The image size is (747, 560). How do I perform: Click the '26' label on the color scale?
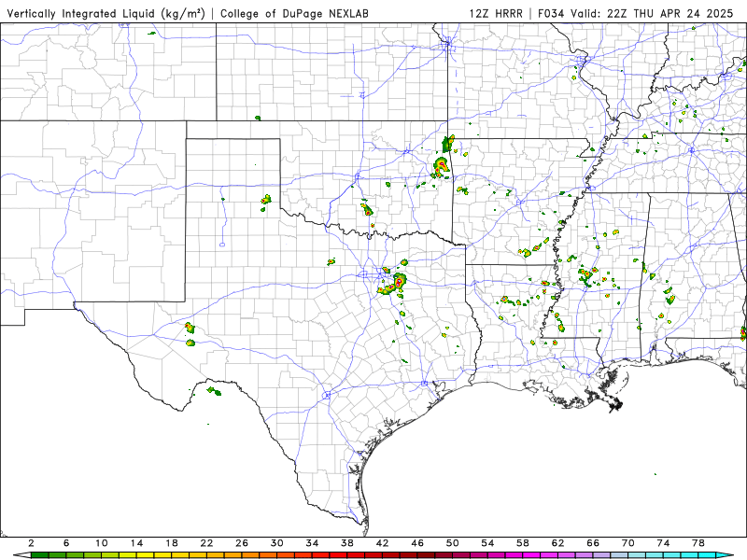pyautogui.click(x=242, y=543)
